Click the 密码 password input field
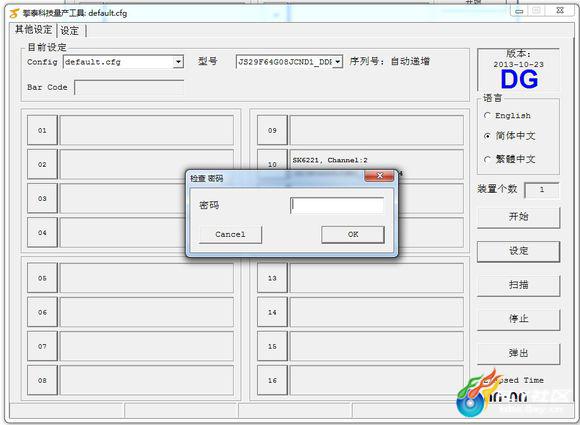The width and height of the screenshot is (580, 425). coord(337,205)
